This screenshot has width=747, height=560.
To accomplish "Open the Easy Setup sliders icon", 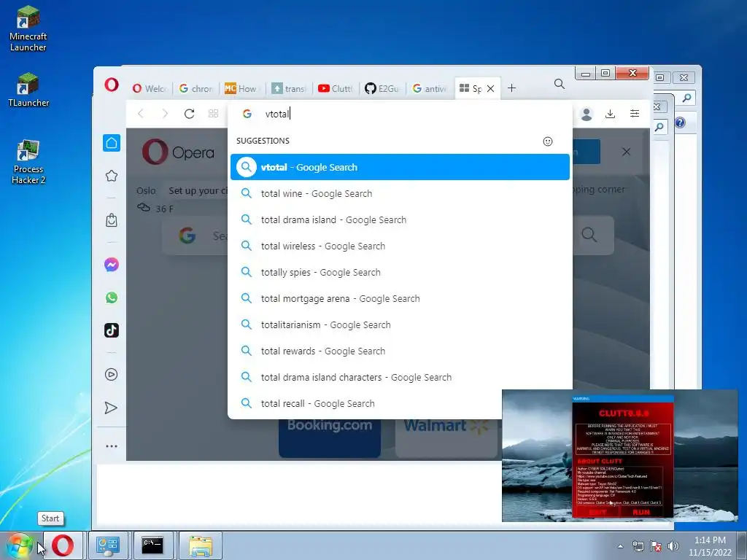I will click(635, 113).
